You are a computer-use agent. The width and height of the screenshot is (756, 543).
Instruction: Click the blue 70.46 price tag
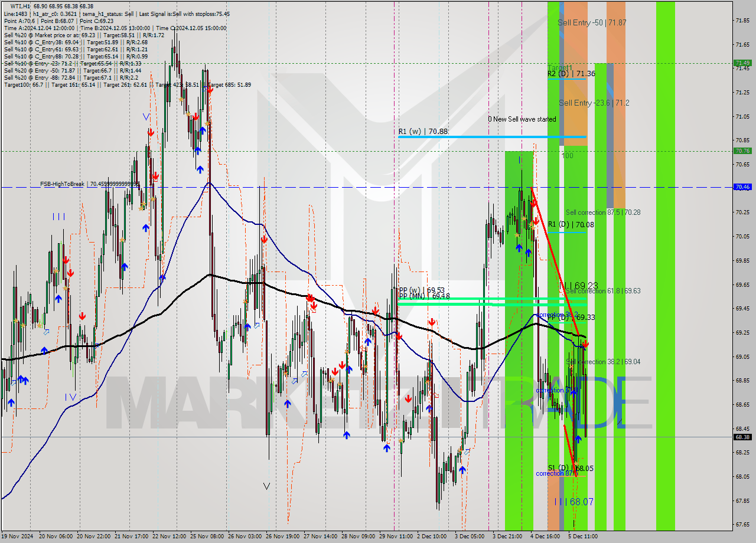coord(742,187)
